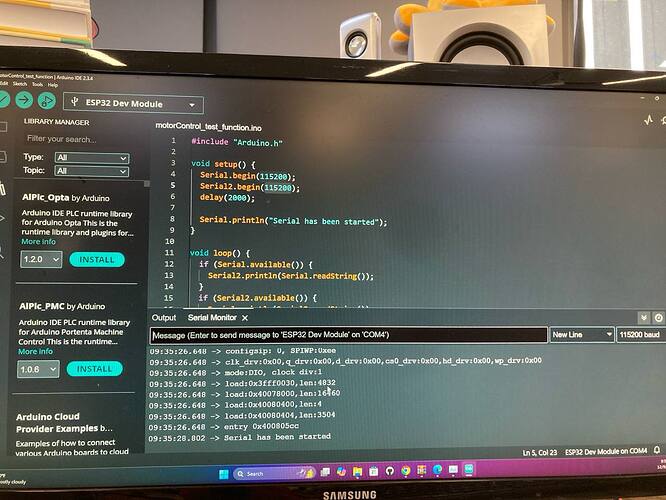
Task: Close the Serial Monitor tab
Action: 245,318
